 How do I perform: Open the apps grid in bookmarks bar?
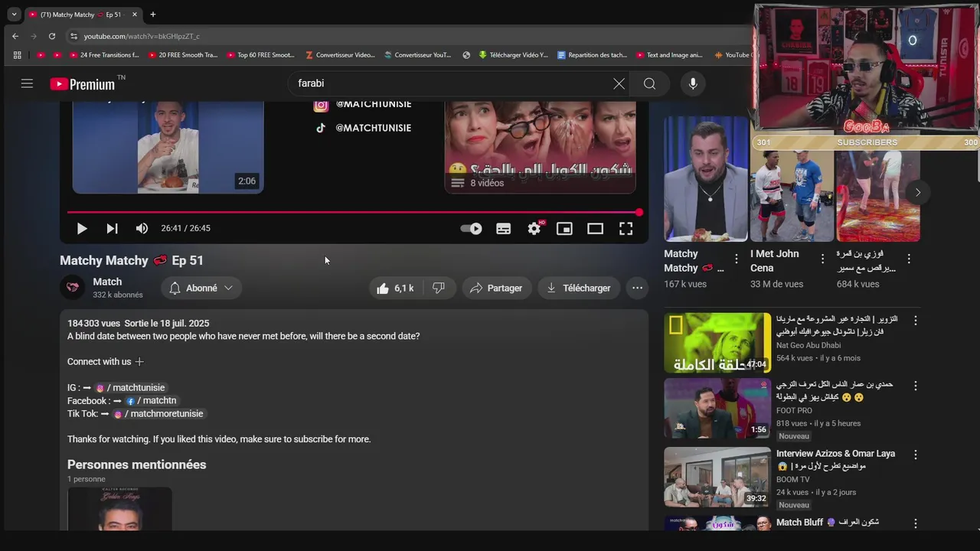pos(18,55)
